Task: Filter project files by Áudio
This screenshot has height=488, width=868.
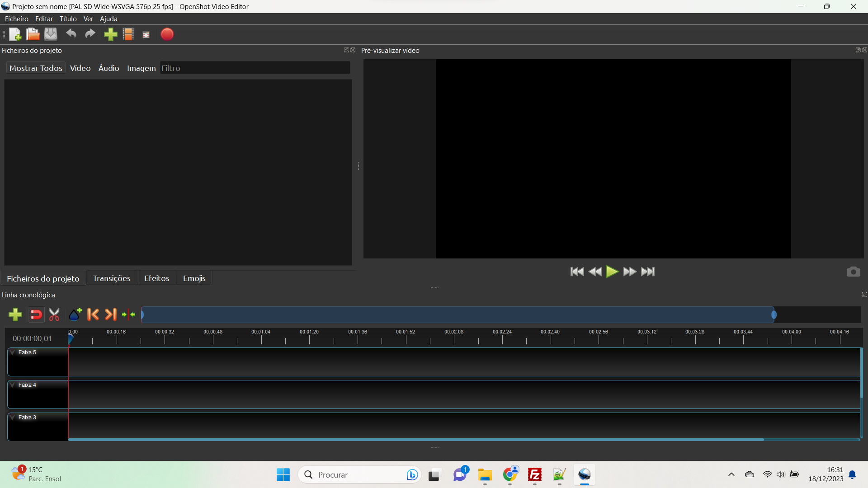Action: click(109, 68)
